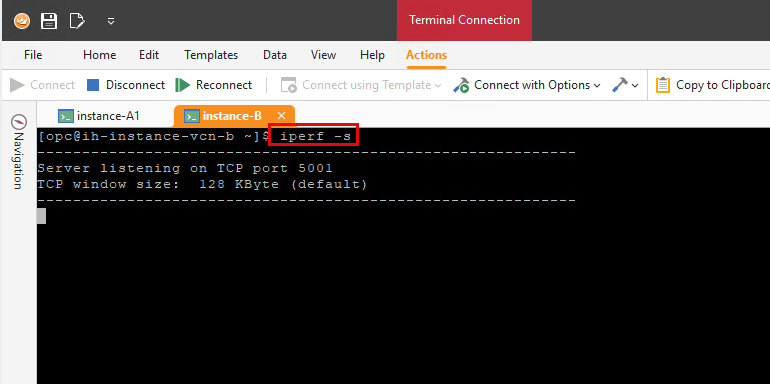770x384 pixels.
Task: Open the Data ribbon tab
Action: pos(275,55)
